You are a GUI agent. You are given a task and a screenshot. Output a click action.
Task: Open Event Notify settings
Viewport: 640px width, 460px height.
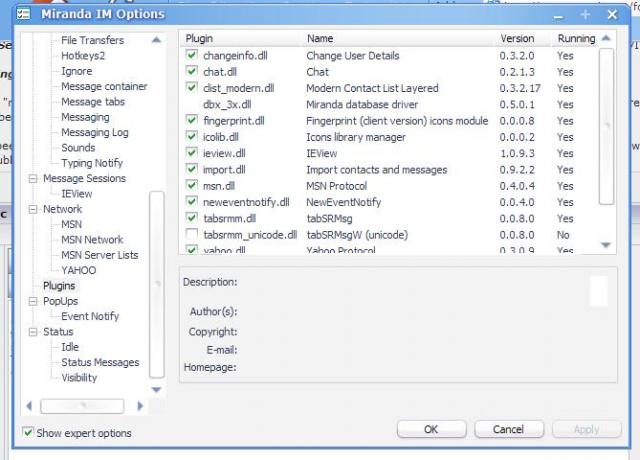click(x=90, y=316)
